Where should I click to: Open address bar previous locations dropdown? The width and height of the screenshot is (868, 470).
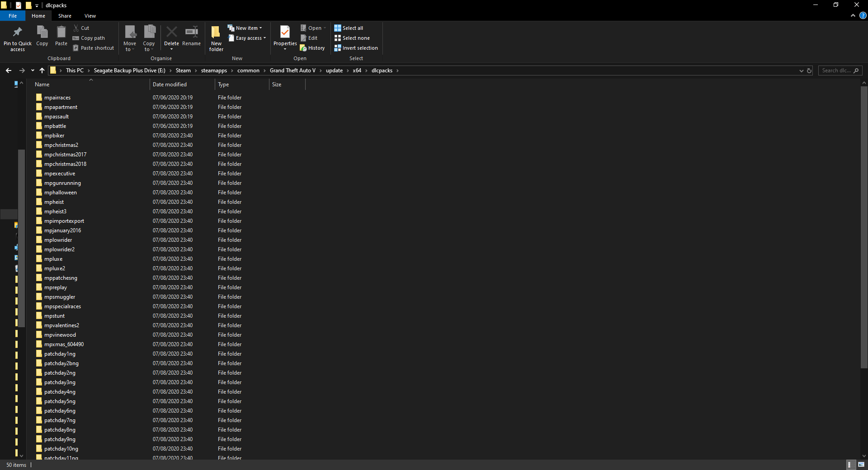[x=801, y=70]
